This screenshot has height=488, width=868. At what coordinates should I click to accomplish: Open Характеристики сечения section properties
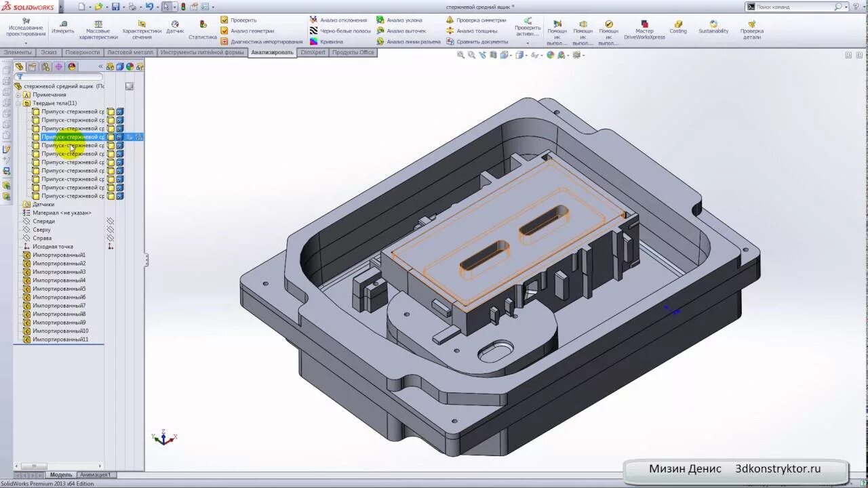(142, 30)
